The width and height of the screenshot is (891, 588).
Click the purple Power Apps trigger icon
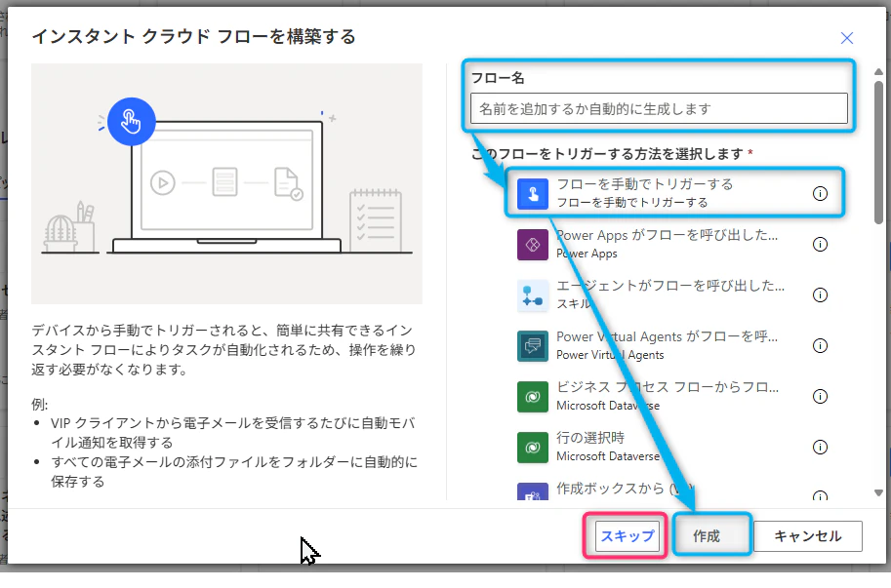(533, 245)
